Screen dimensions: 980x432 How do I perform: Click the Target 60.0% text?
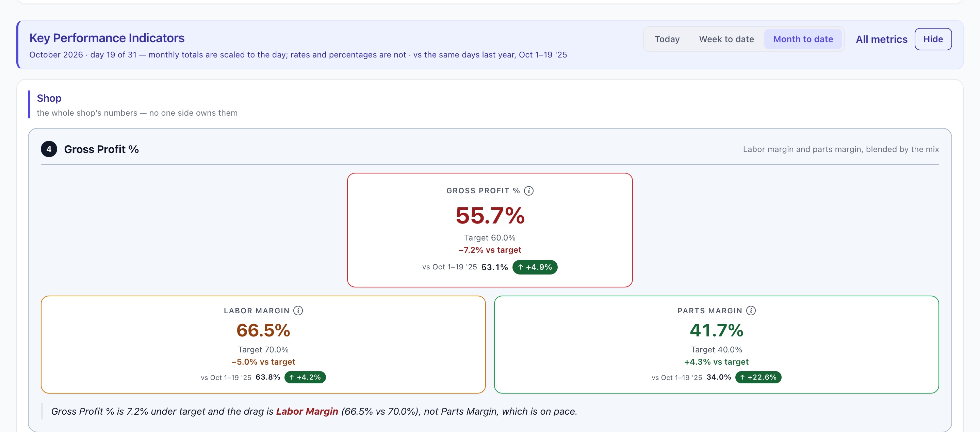click(490, 238)
